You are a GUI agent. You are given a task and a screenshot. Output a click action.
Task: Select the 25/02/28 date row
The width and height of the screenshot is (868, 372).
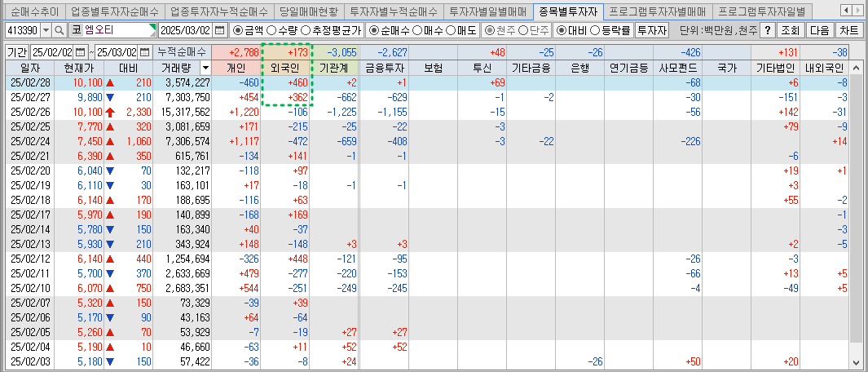click(x=427, y=82)
